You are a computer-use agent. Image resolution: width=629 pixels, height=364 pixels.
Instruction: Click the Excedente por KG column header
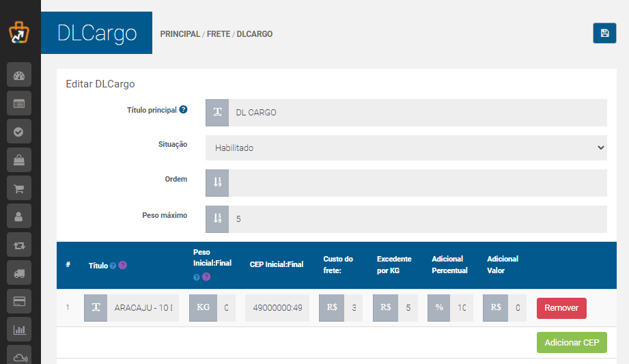coord(394,264)
